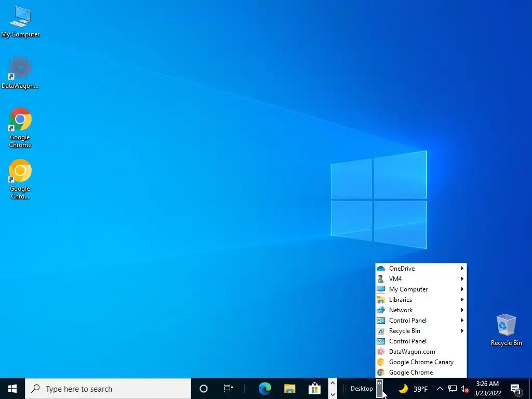
Task: Open Microsoft Store from taskbar
Action: [x=314, y=389]
